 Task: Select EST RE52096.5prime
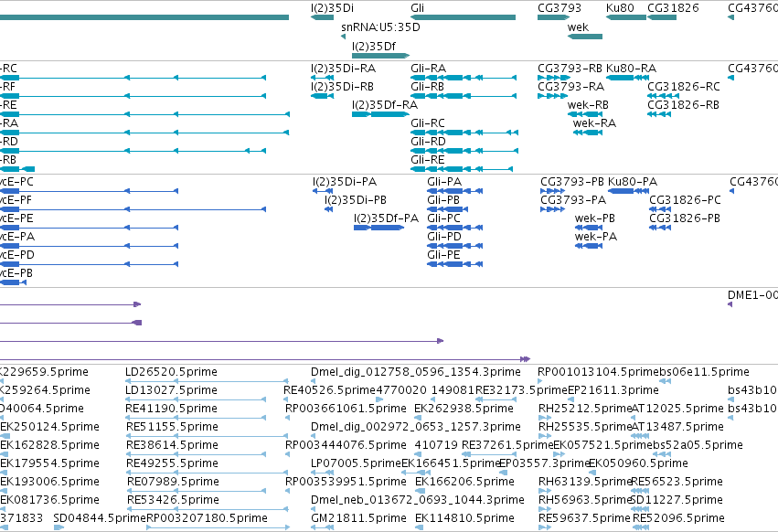[x=678, y=518]
